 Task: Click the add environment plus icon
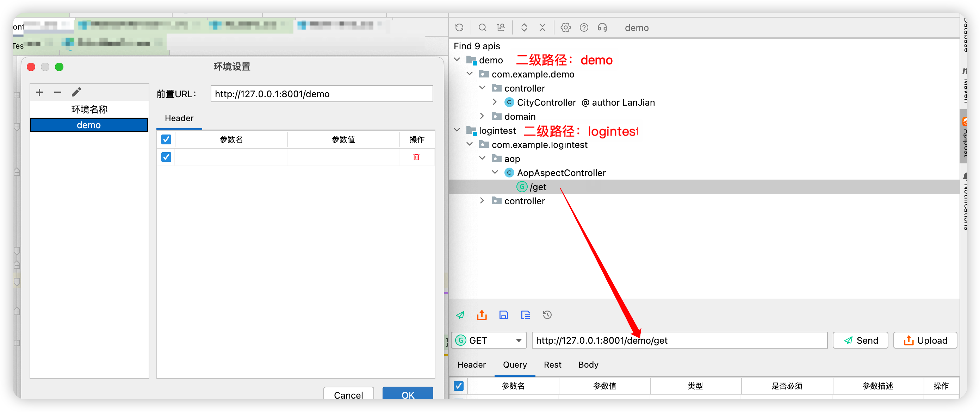39,92
